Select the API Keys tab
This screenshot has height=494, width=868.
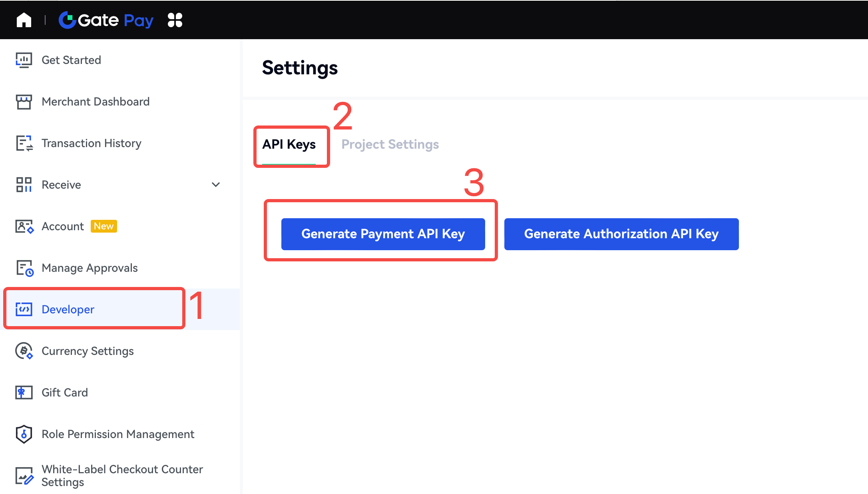[x=289, y=144]
